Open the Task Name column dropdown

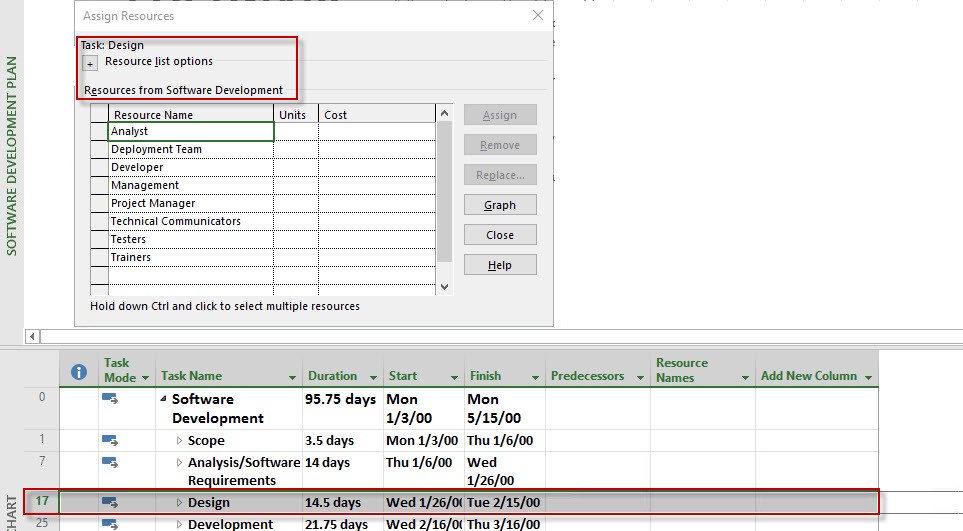[x=292, y=378]
